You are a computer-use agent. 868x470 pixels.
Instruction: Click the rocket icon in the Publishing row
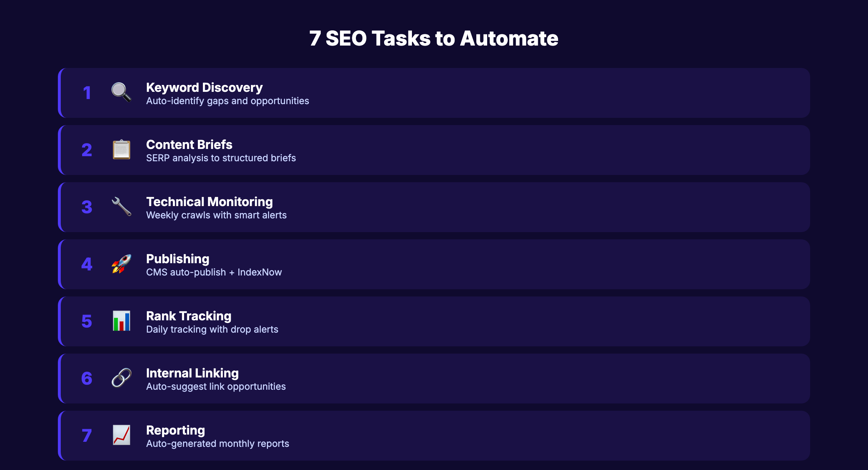[121, 264]
